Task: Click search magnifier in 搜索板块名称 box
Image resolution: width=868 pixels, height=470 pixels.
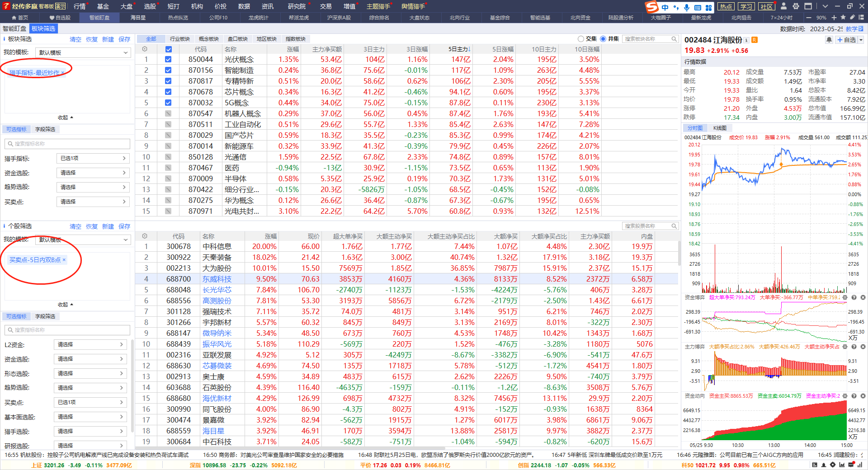Action: click(674, 39)
